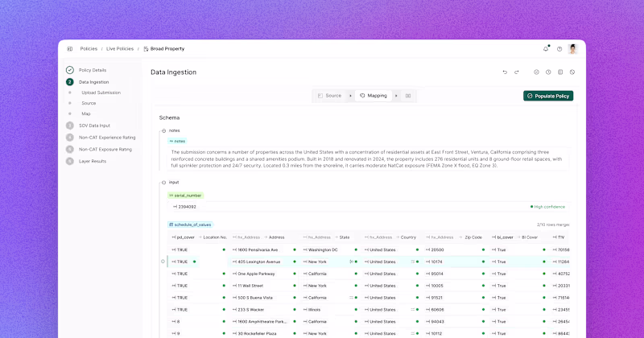Select the One Apple Parkway cell
This screenshot has height=338, width=644.
(x=263, y=274)
